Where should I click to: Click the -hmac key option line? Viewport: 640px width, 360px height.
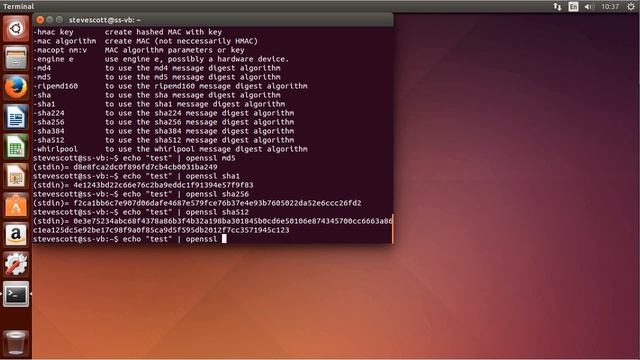point(127,32)
